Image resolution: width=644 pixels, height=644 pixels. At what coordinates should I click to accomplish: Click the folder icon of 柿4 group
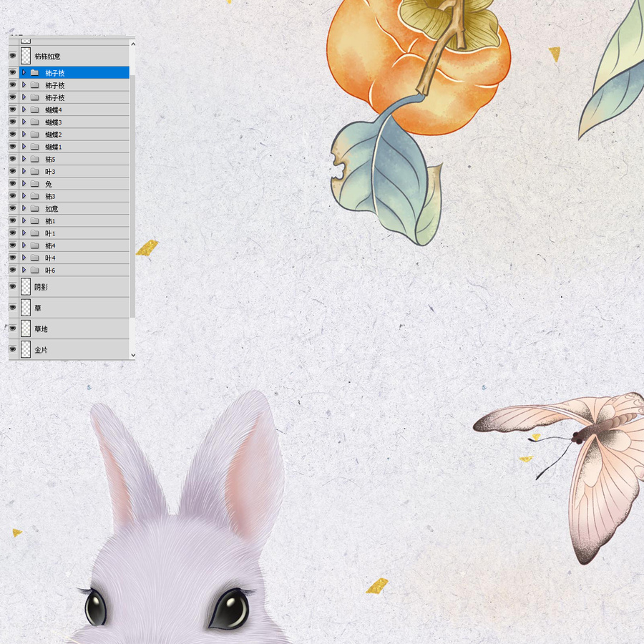[x=35, y=245]
